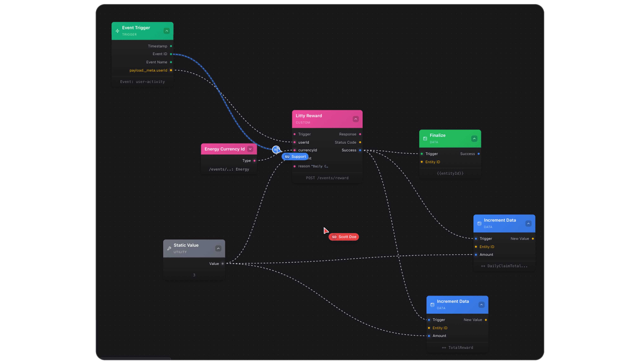
Task: Collapse the Static Value node
Action: [x=218, y=248]
